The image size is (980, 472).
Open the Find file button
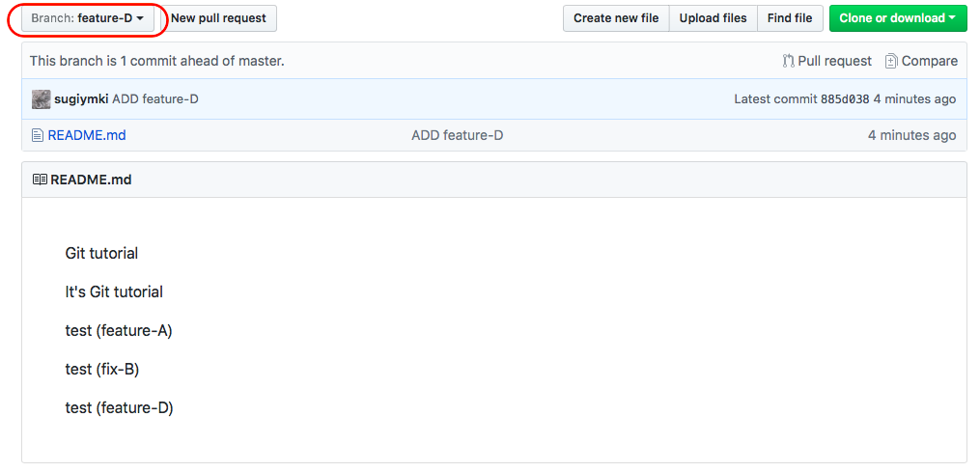tap(790, 18)
